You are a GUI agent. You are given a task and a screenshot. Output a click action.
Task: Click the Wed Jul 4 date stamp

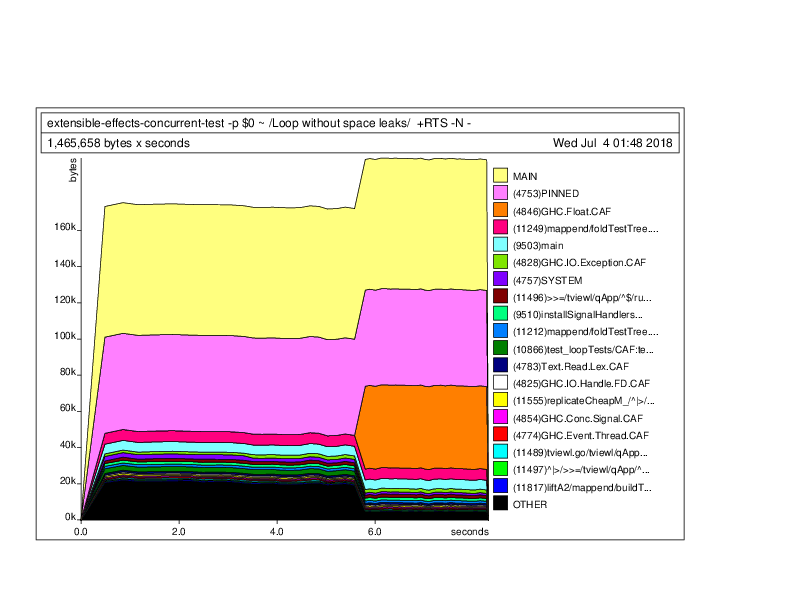(x=612, y=143)
